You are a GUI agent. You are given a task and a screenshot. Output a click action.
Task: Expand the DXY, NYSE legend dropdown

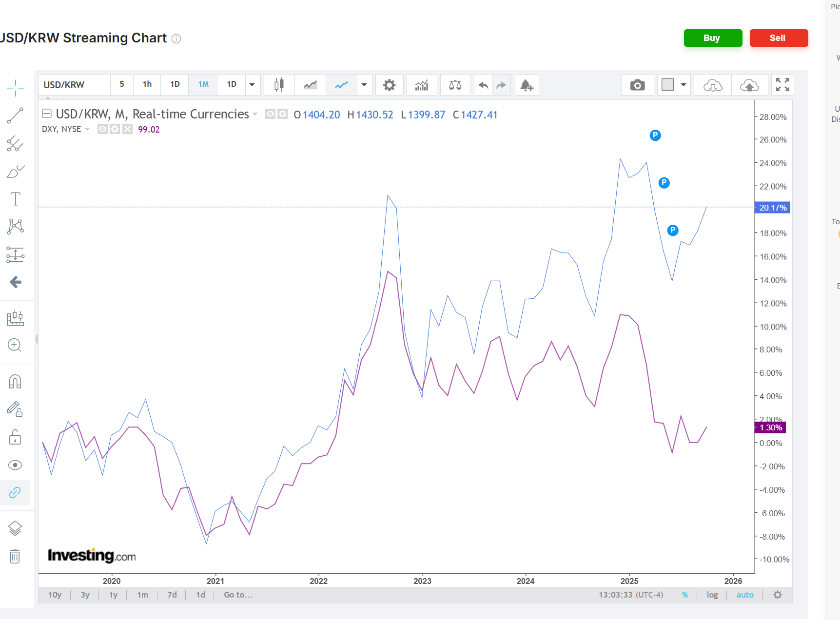coord(87,129)
